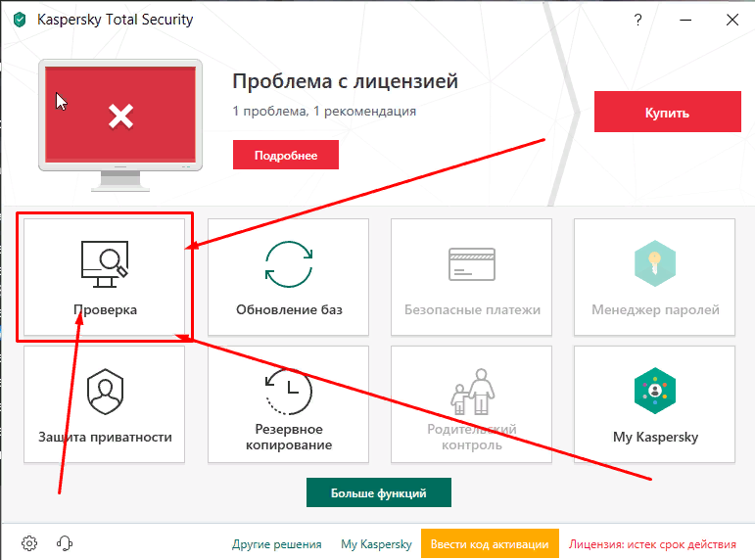This screenshot has height=560, width=755.
Task: Open the My Kaspersky footer link
Action: pyautogui.click(x=377, y=544)
